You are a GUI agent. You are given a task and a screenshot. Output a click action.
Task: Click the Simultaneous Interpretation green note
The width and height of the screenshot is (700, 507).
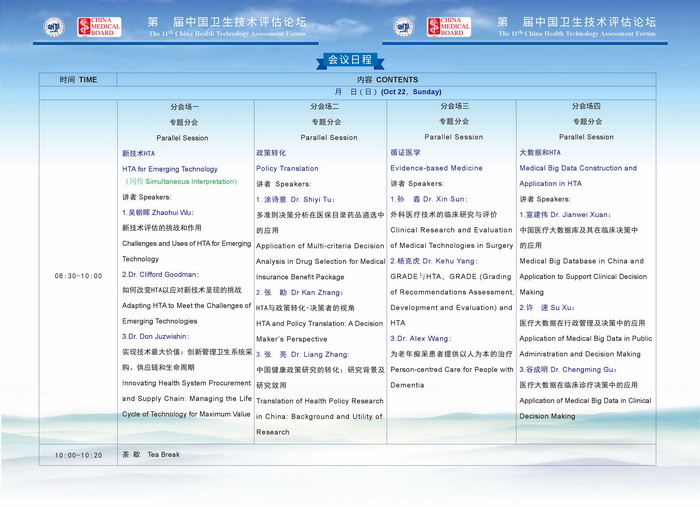[x=181, y=182]
